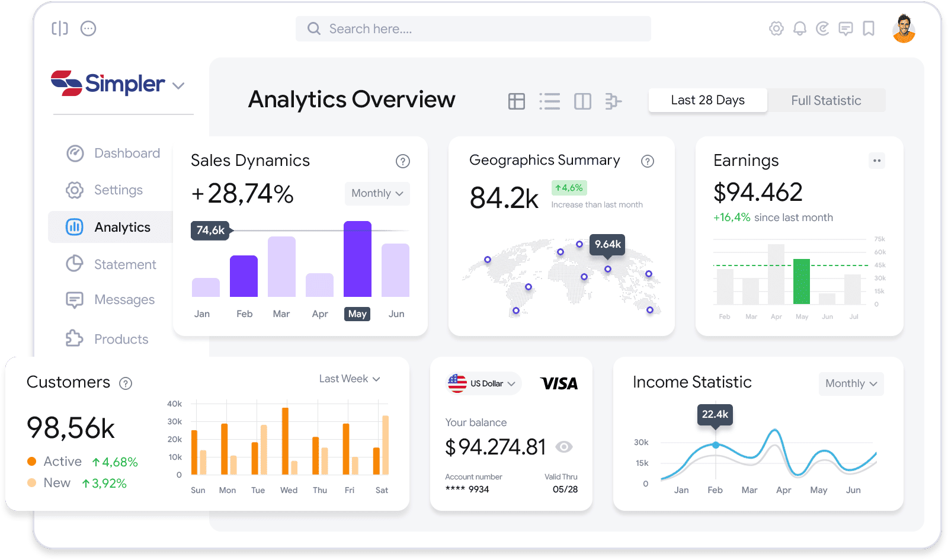948x560 pixels.
Task: Select the Last 28 Days toggle
Action: 707,100
